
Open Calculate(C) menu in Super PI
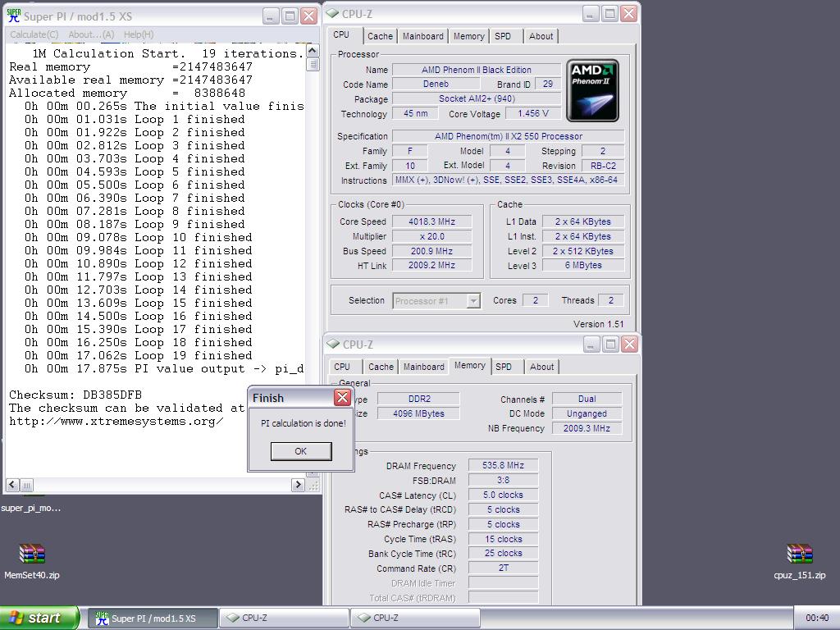click(x=34, y=34)
